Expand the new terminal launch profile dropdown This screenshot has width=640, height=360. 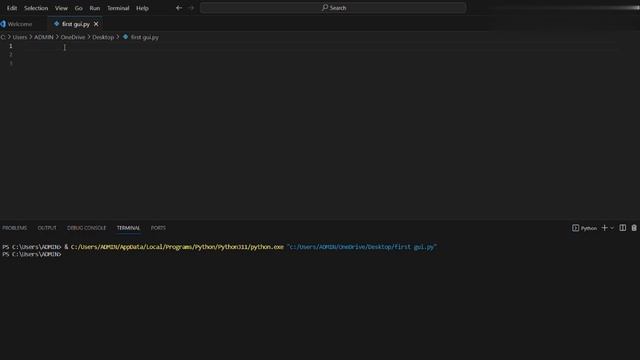point(612,228)
